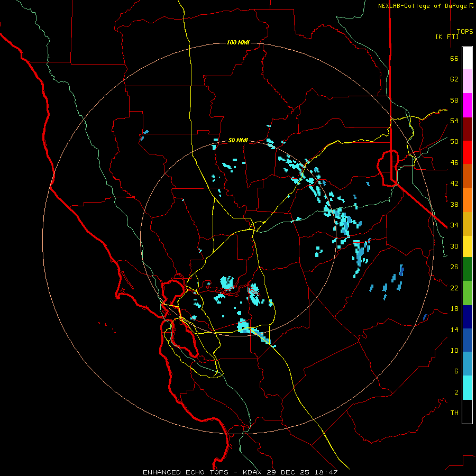Click the "2" legend value

[456, 392]
